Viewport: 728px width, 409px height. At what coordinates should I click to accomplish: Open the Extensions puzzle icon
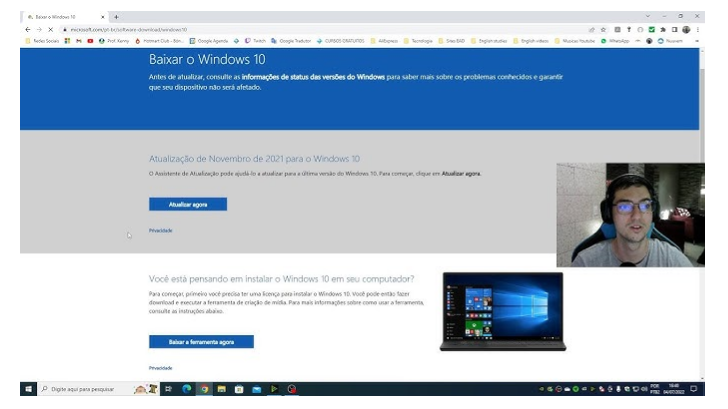pyautogui.click(x=663, y=30)
